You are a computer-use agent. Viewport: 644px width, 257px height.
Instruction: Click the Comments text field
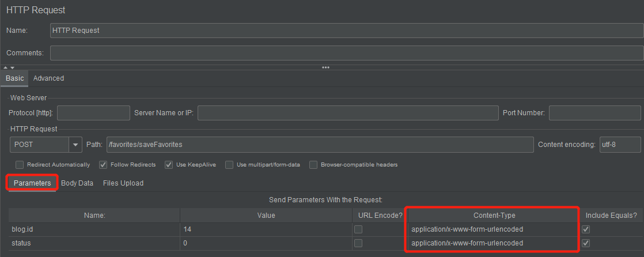pos(347,53)
